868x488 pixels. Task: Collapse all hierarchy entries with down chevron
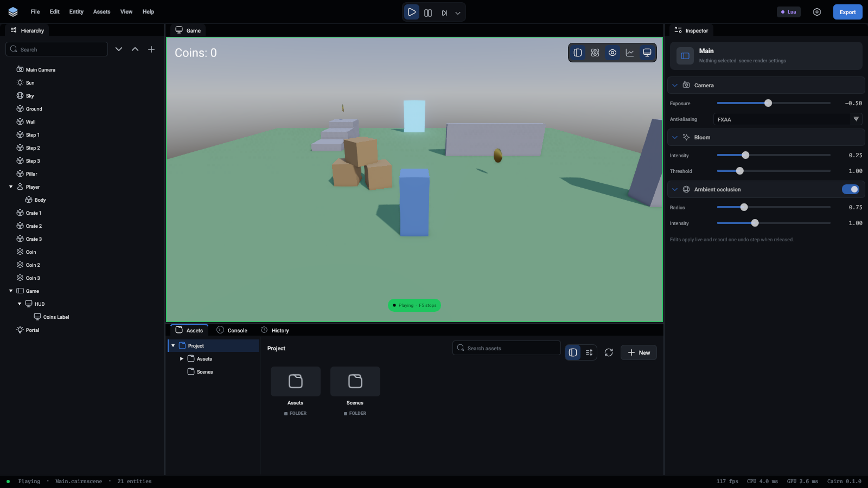(x=119, y=49)
